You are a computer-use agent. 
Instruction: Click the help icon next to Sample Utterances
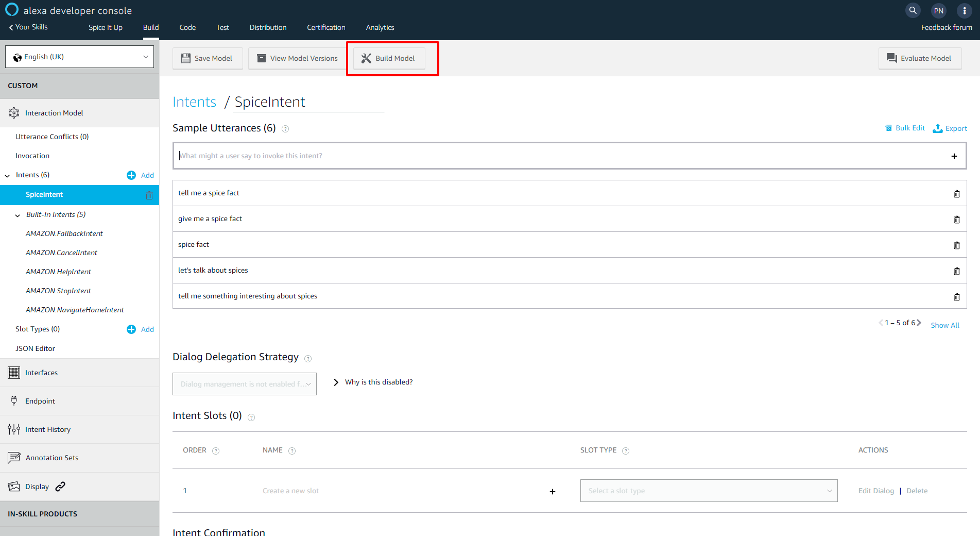[285, 129]
